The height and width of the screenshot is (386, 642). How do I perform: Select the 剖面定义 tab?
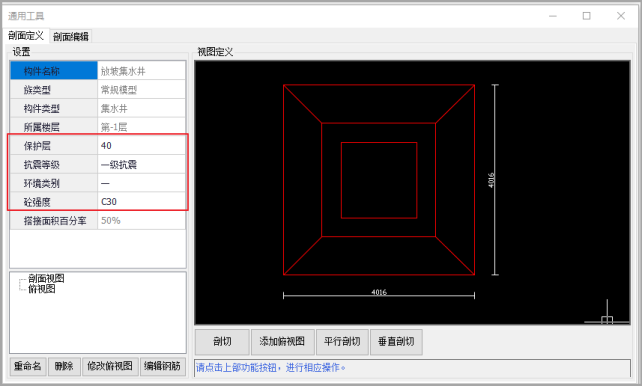(26, 36)
